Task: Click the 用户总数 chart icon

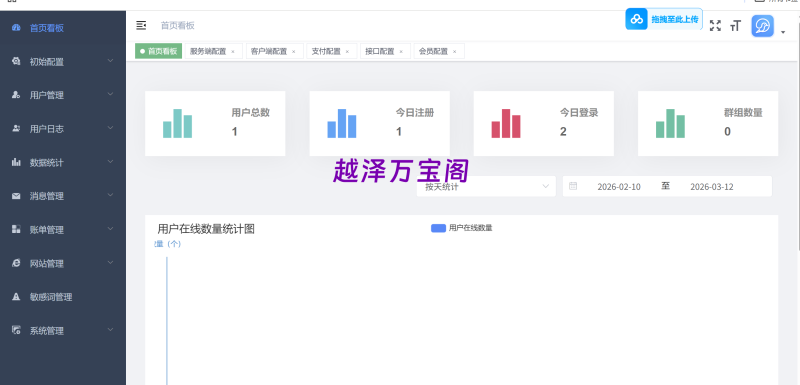Action: coord(178,123)
